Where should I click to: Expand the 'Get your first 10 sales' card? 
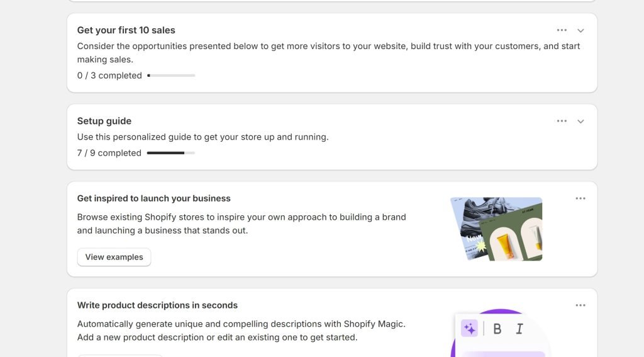click(x=580, y=31)
